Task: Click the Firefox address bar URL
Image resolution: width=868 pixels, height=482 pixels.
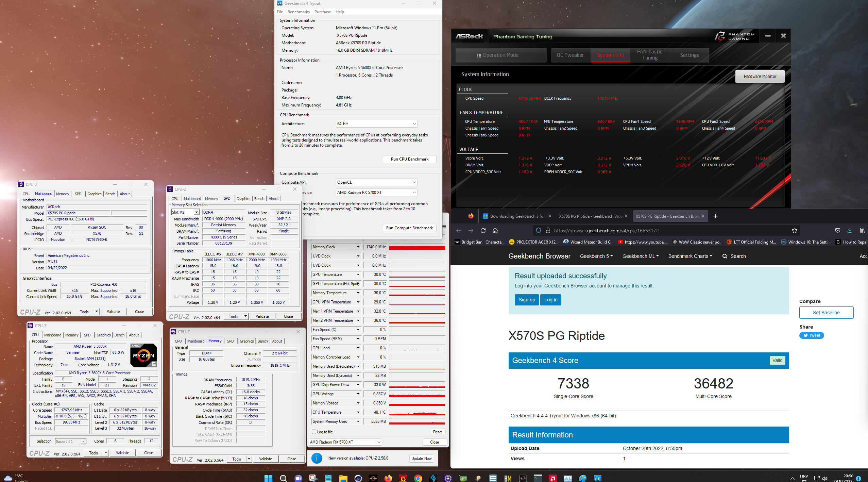Action: (606, 231)
